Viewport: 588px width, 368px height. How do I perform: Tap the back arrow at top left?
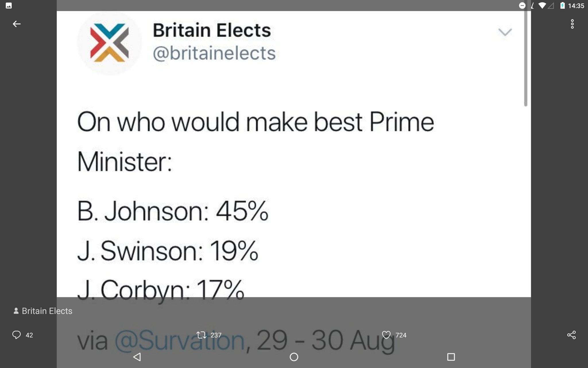(x=17, y=24)
